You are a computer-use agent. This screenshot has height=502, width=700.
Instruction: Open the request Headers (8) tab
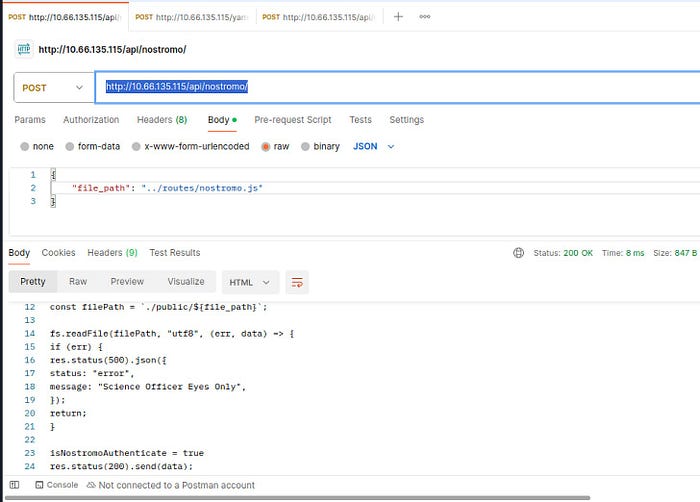162,120
